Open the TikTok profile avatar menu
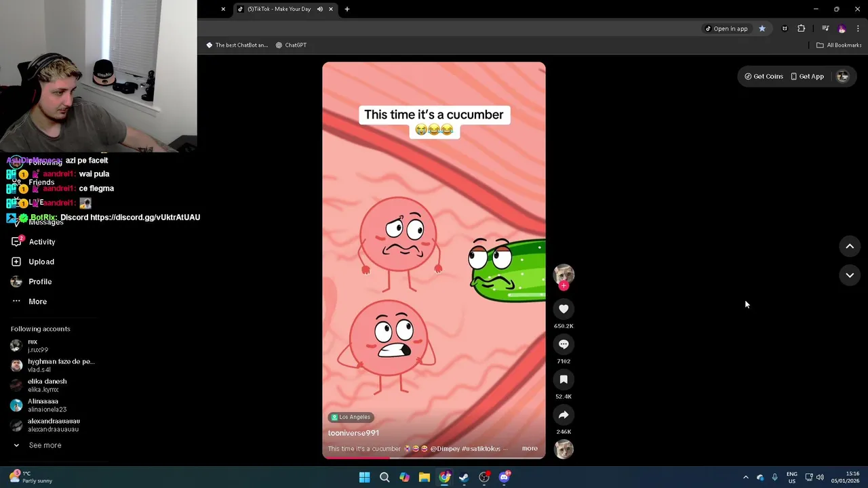This screenshot has height=488, width=868. tap(843, 77)
